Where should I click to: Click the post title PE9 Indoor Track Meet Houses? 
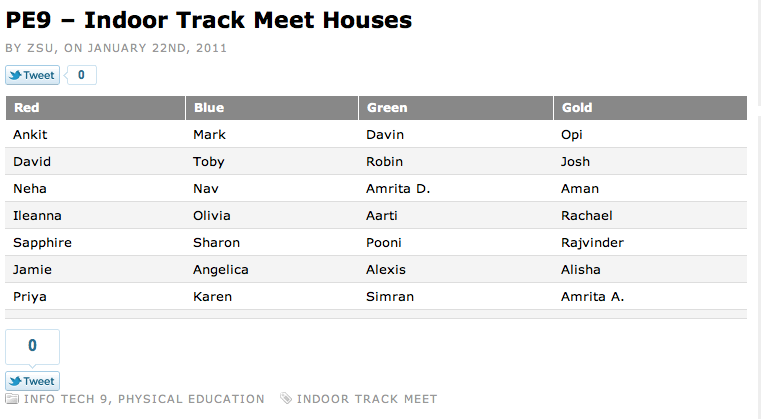[x=209, y=20]
